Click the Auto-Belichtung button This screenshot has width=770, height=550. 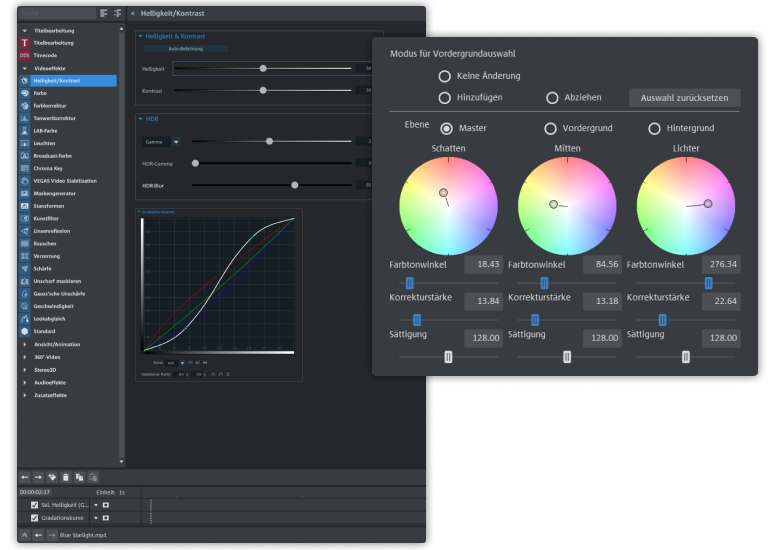(185, 49)
